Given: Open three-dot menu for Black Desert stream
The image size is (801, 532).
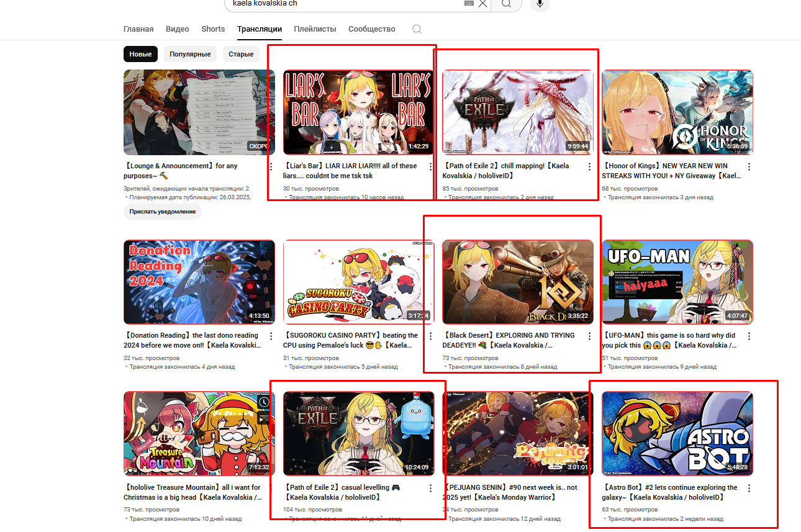Looking at the screenshot, I should coord(590,336).
